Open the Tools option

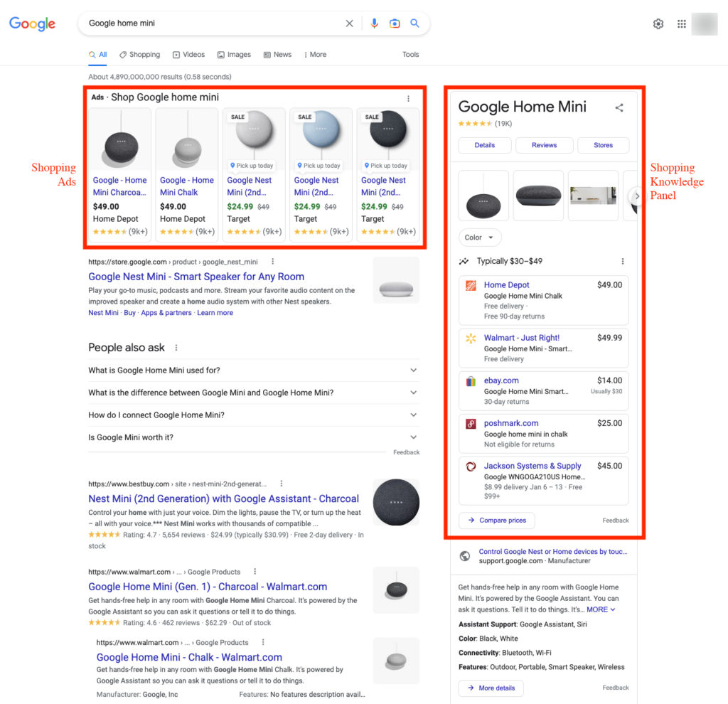pos(410,54)
